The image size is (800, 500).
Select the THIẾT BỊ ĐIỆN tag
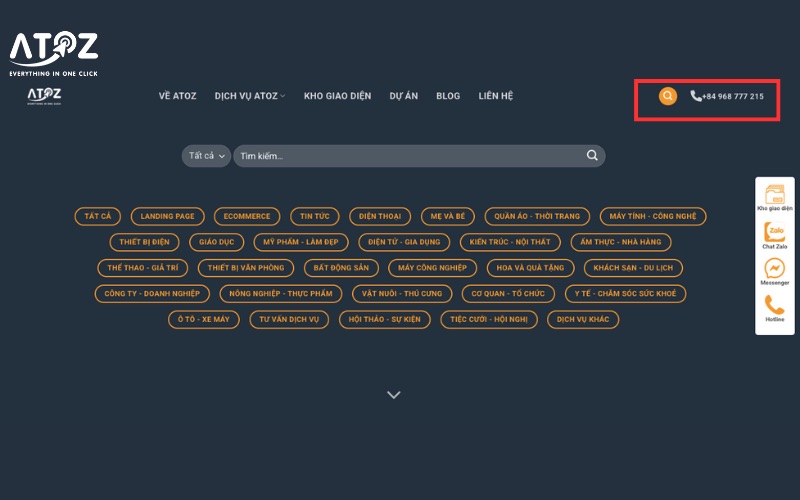point(144,242)
